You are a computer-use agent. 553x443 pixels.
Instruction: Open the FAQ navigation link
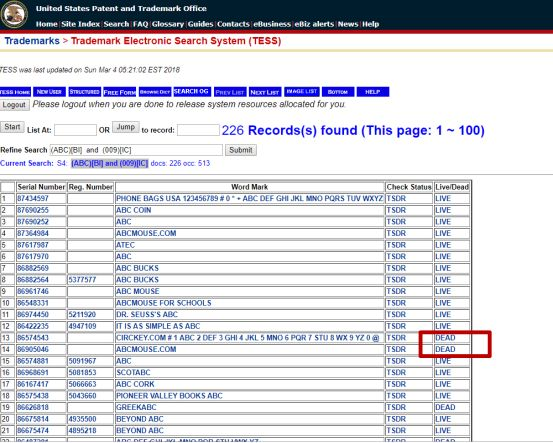[x=140, y=24]
